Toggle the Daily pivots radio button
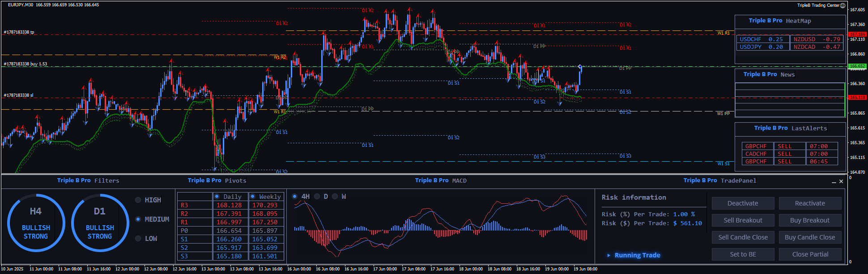The width and height of the screenshot is (868, 274). tap(217, 197)
